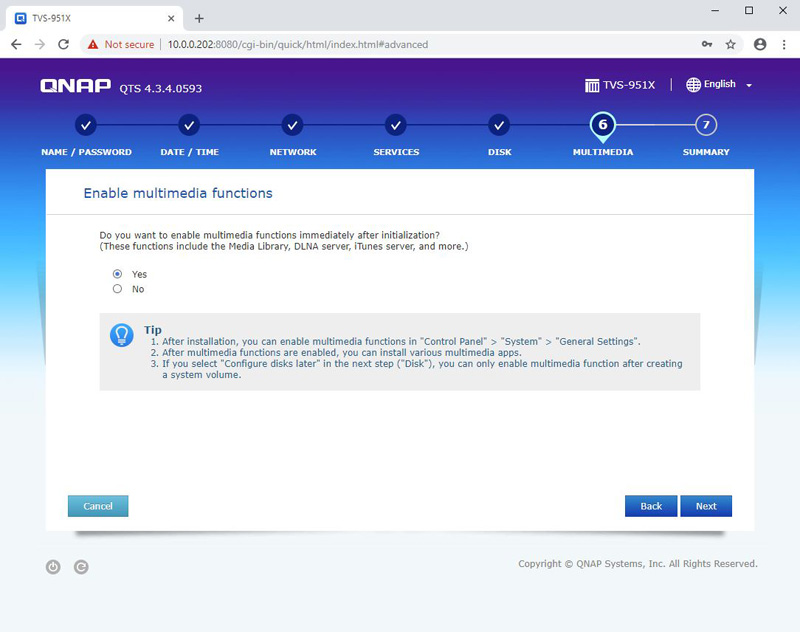Click the Cancel button
This screenshot has height=632, width=800.
pos(98,506)
